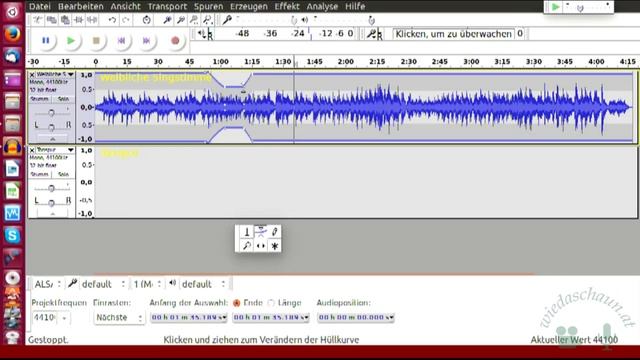The image size is (640, 360).
Task: Open the playback device 'default' dropdown
Action: click(x=203, y=284)
